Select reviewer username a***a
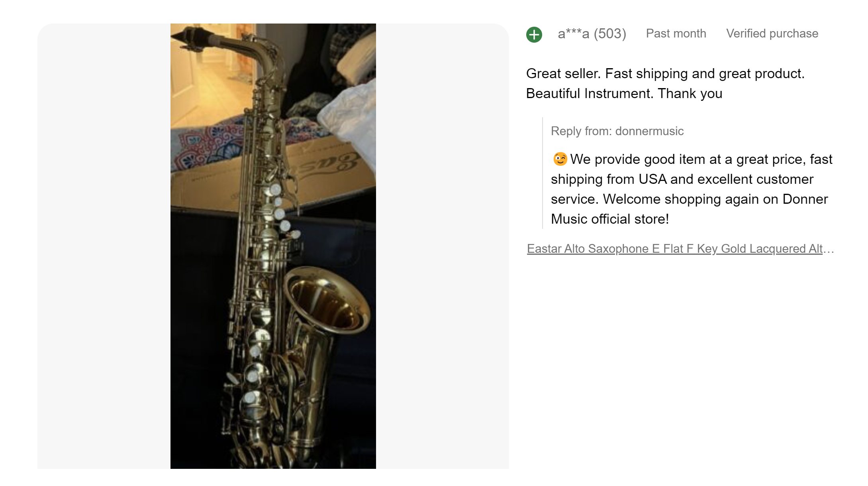This screenshot has height=486, width=868. 573,34
